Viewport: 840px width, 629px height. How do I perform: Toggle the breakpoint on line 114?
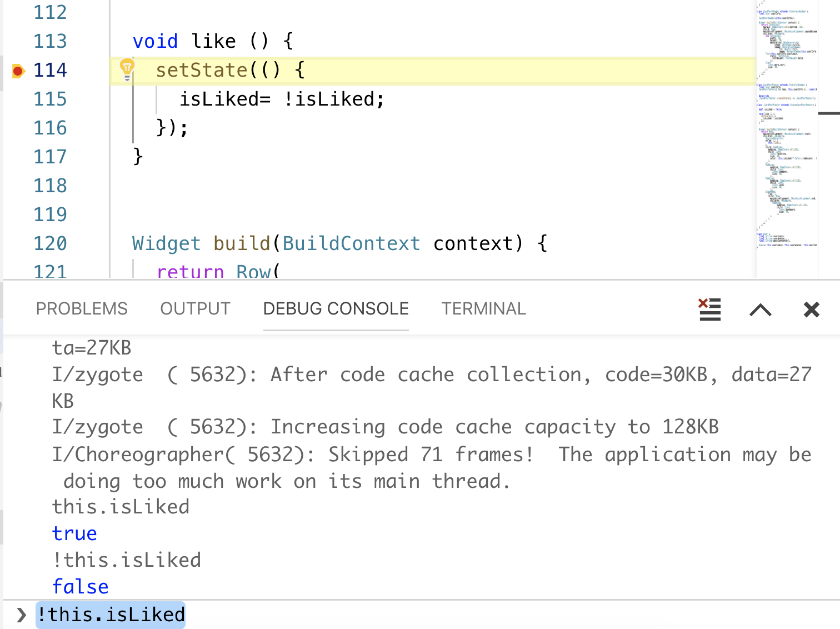(x=18, y=71)
